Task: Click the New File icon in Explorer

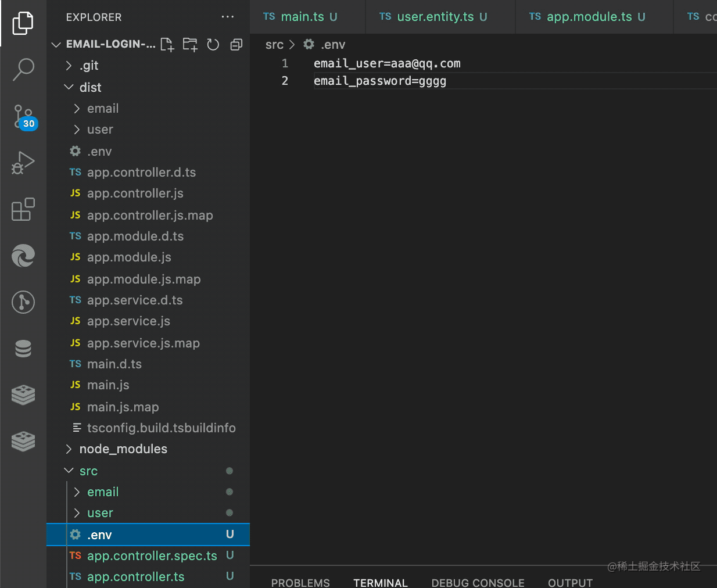Action: 167,45
